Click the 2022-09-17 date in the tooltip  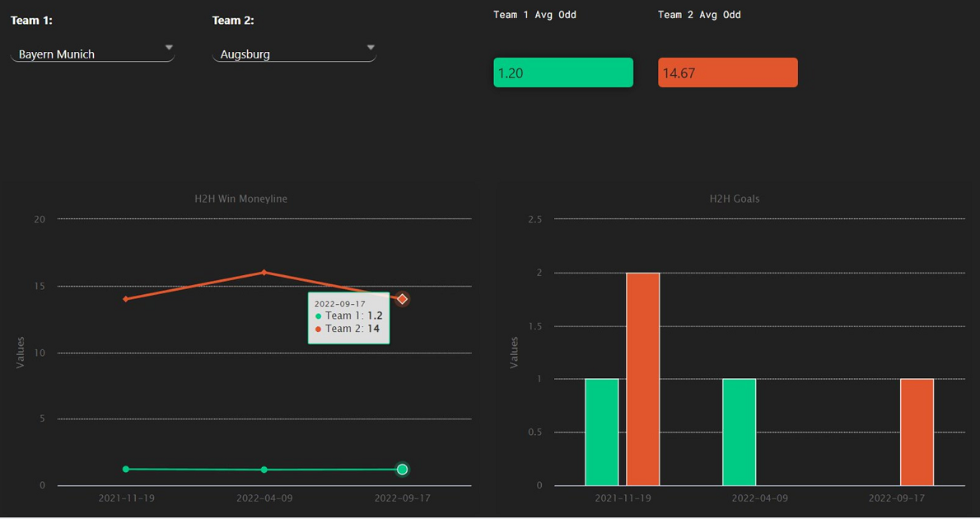340,304
